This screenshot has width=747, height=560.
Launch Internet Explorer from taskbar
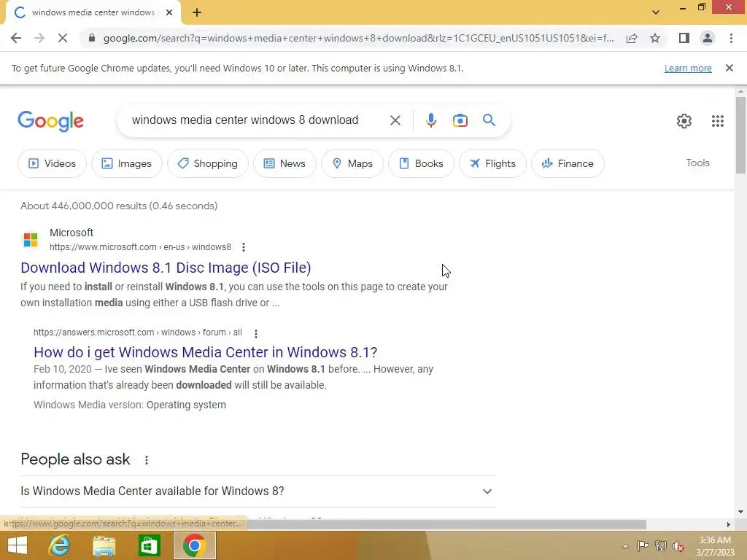click(x=59, y=545)
